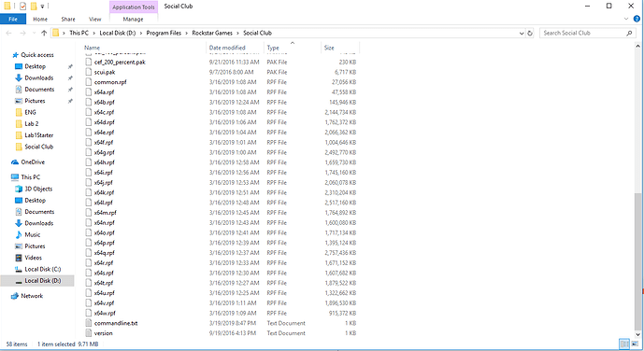644x351 pixels.
Task: Click the Up one level arrow icon
Action: tap(44, 34)
